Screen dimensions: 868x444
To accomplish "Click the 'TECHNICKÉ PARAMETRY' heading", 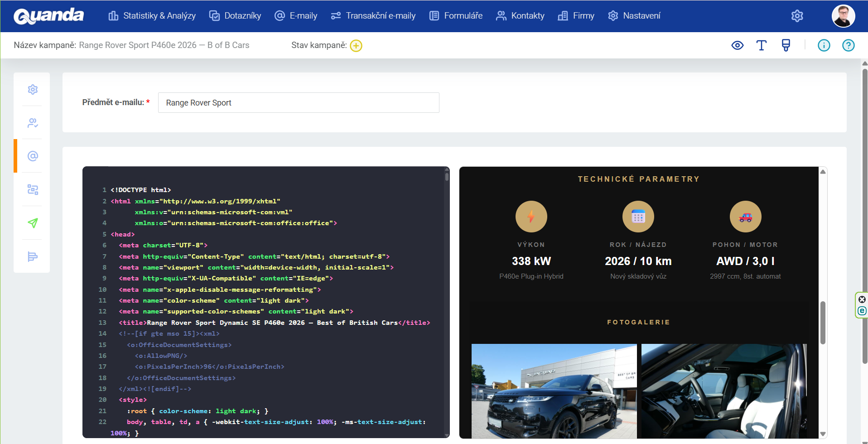I will point(639,179).
